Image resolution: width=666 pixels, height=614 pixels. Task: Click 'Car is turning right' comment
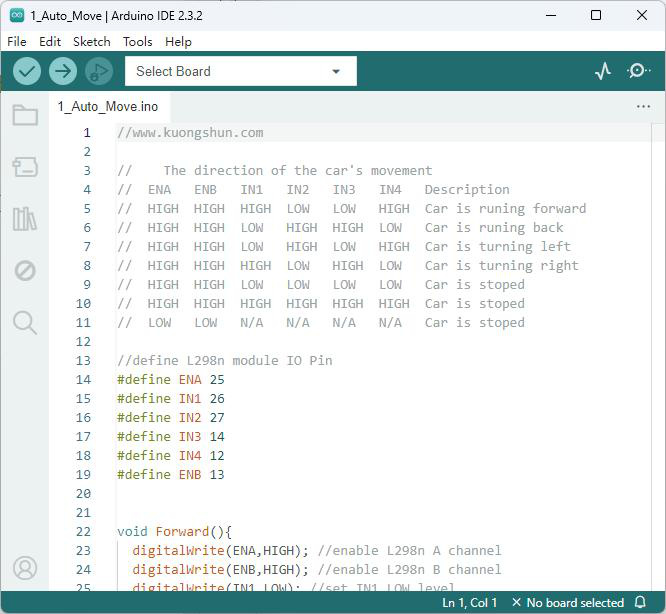[502, 266]
